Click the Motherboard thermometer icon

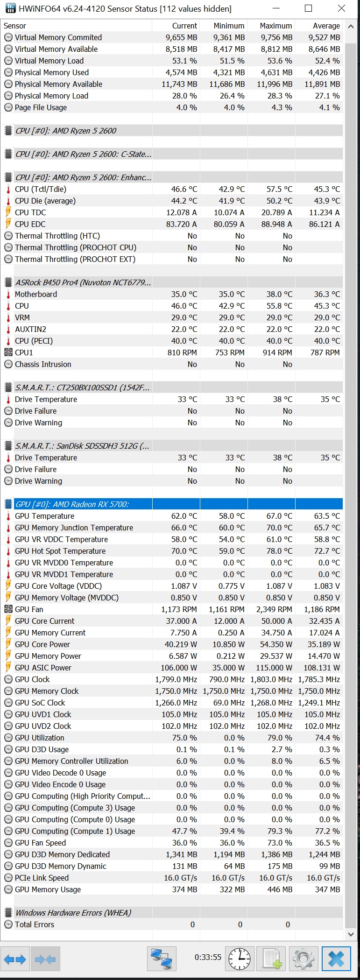[x=8, y=294]
